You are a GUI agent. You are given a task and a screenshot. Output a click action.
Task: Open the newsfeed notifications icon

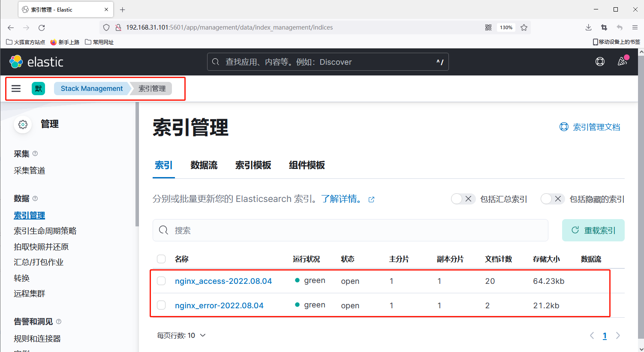(x=622, y=62)
